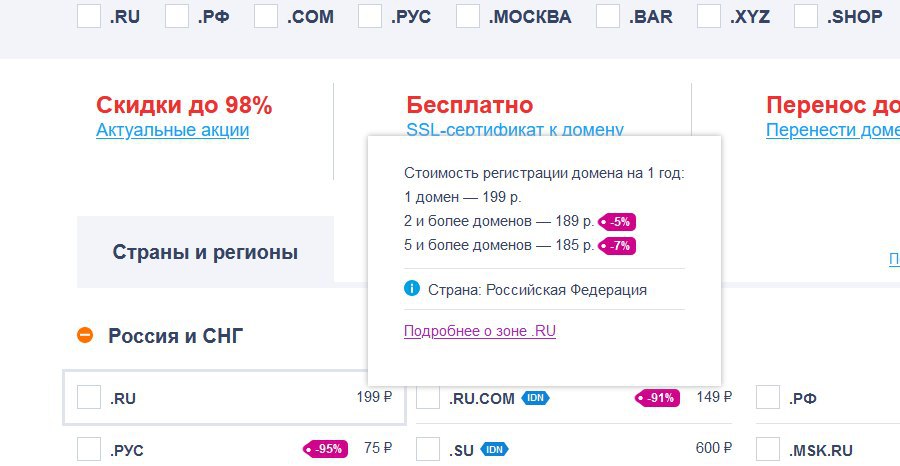Select the .XYZ domain checkbox
Viewport: 900px width, 466px height.
click(x=709, y=16)
